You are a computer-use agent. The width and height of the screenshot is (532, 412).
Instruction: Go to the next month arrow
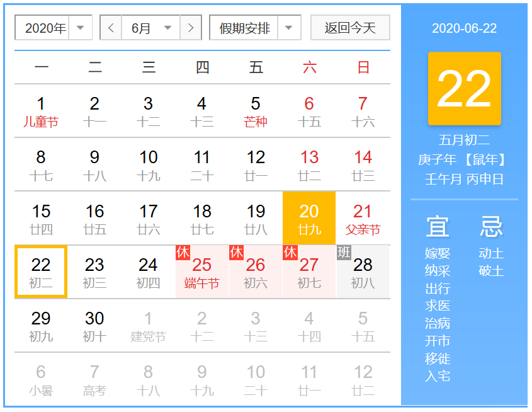[191, 28]
